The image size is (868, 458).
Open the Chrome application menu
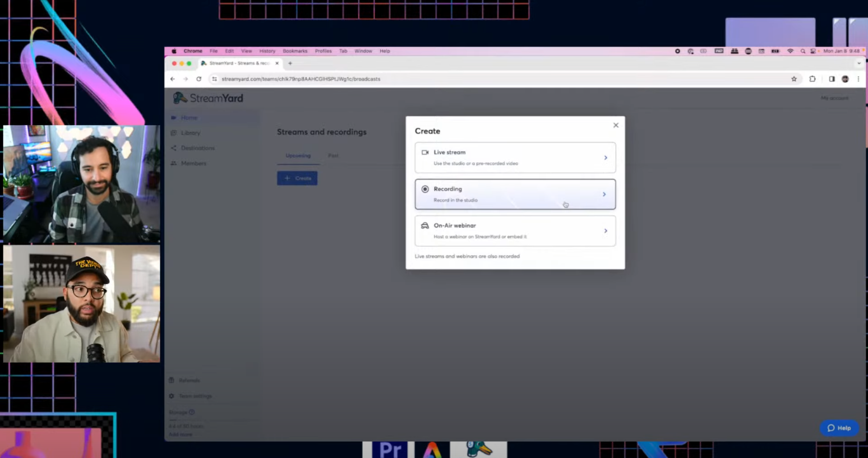(x=193, y=51)
